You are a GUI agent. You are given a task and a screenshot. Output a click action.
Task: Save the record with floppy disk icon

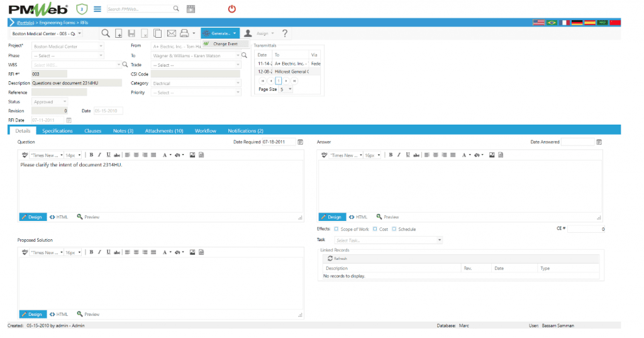pyautogui.click(x=131, y=33)
